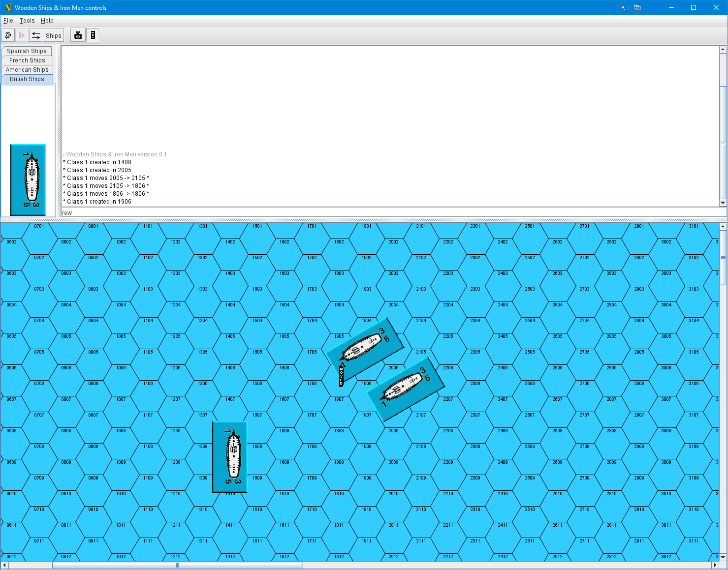
Task: Open the File menu
Action: (x=8, y=21)
